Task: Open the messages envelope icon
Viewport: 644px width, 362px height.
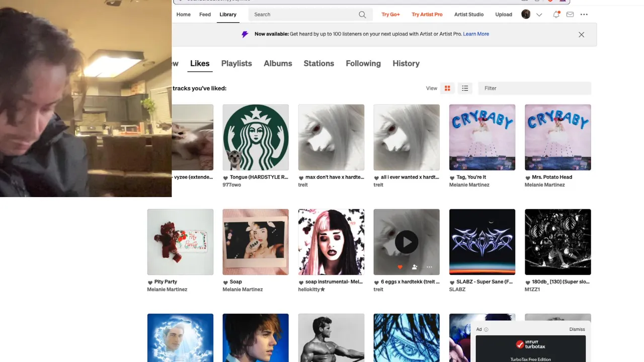Action: coord(570,15)
